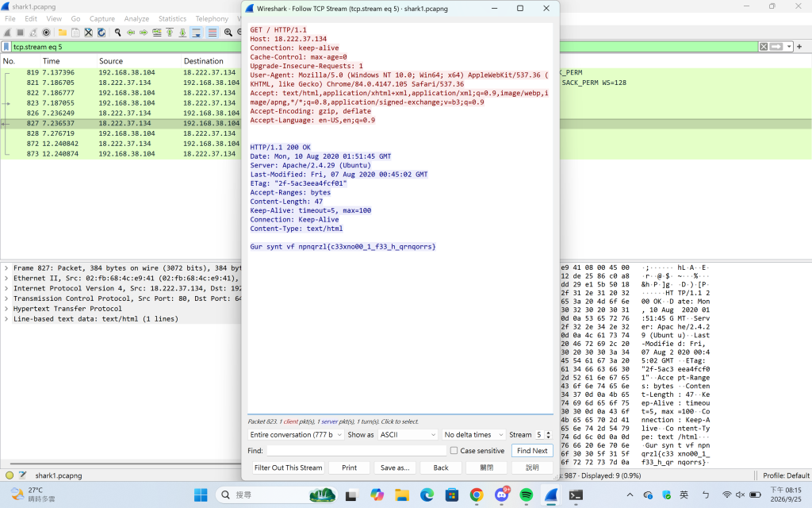Find a packet with the magnifier icon
The width and height of the screenshot is (812, 508).
click(x=117, y=32)
